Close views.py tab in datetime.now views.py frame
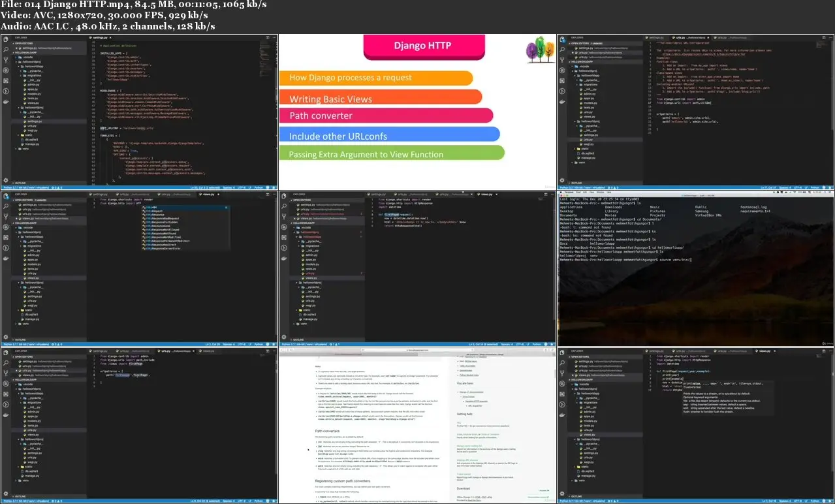The height and width of the screenshot is (504, 835). pos(497,195)
